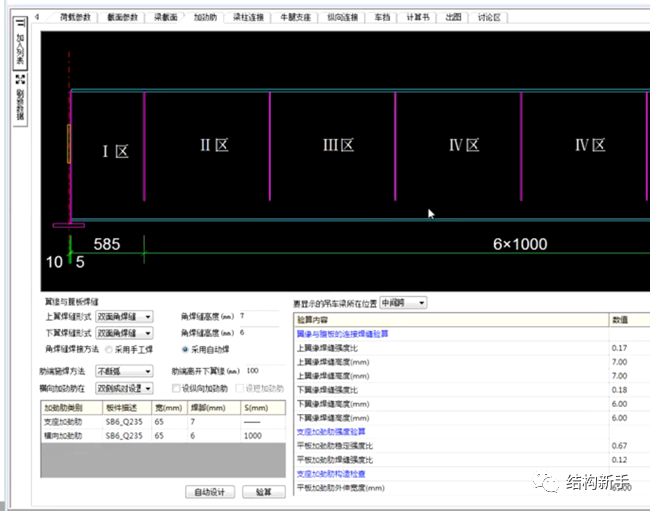The image size is (650, 511).
Task: Click the lower 角焊缝高度 field showing 6
Action: point(261,333)
